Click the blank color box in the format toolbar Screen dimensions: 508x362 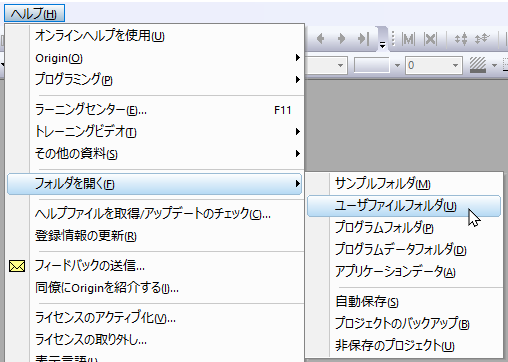(x=372, y=65)
